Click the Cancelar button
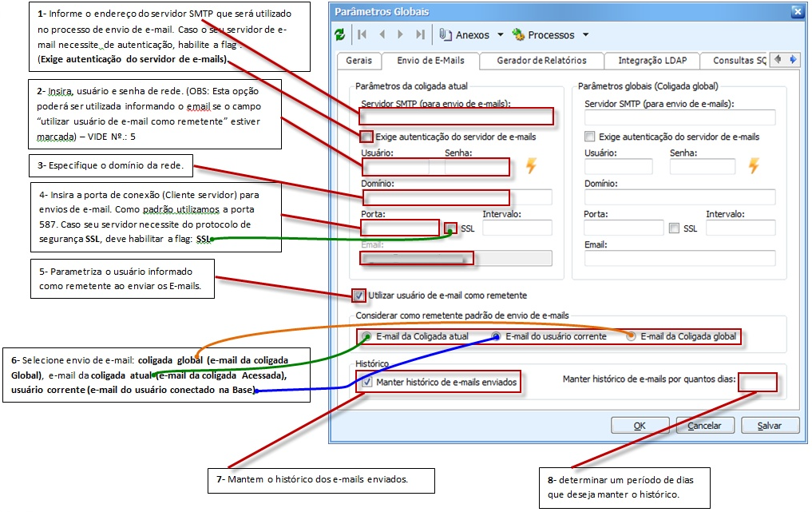The height and width of the screenshot is (512, 812). pyautogui.click(x=705, y=426)
